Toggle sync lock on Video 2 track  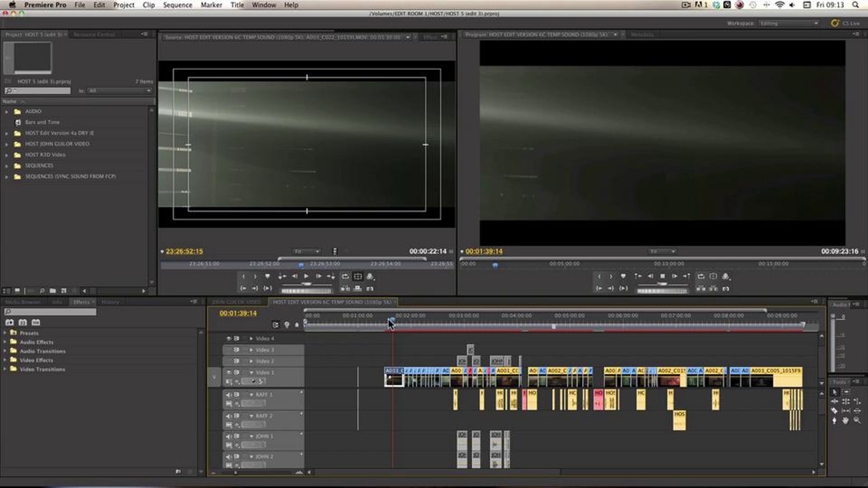coord(236,361)
